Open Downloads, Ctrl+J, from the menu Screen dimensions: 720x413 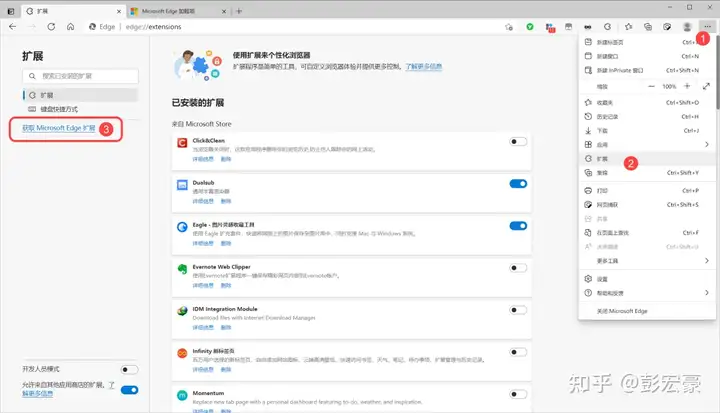click(x=647, y=130)
